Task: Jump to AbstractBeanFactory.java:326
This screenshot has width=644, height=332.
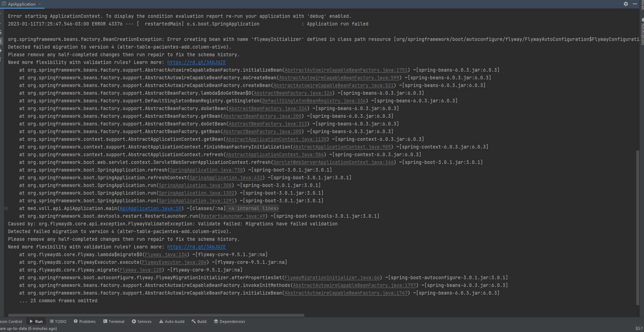Action: [293, 93]
